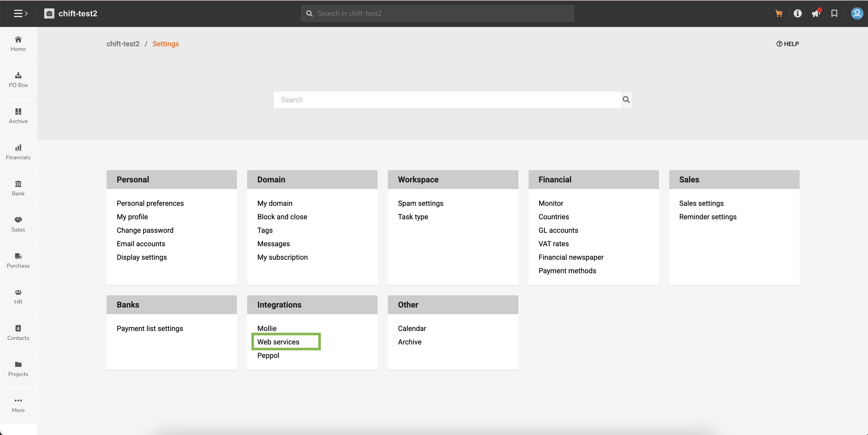The width and height of the screenshot is (868, 435).
Task: Open the Purchase truck icon
Action: 18,260
